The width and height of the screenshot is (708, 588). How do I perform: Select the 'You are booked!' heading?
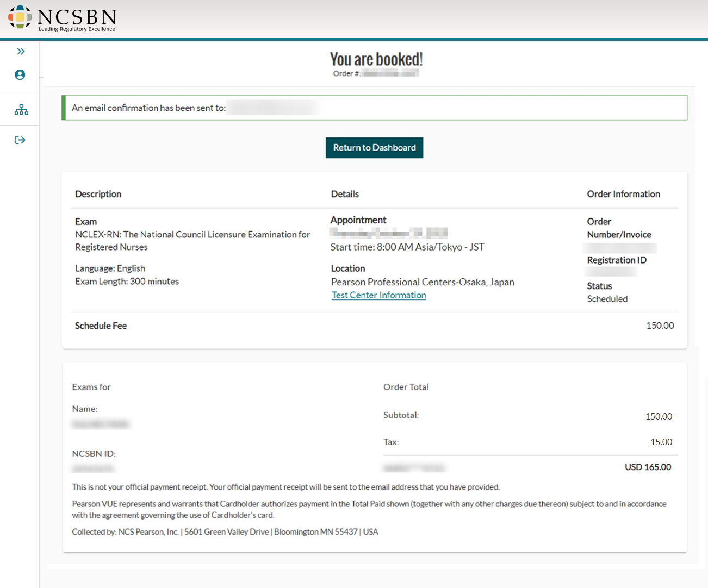click(x=376, y=59)
